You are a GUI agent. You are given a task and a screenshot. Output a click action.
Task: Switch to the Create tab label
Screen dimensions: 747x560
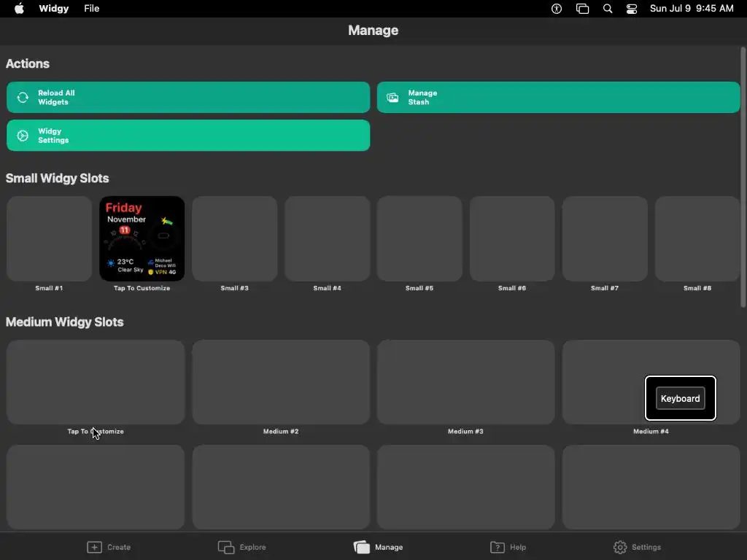[x=119, y=547]
